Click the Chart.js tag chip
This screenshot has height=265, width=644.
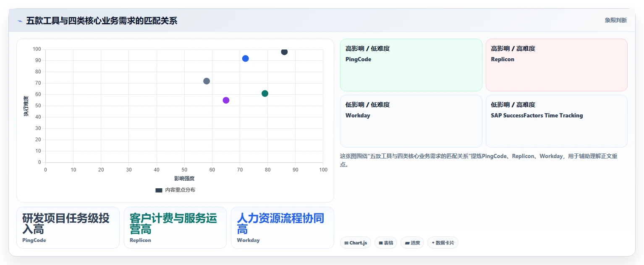(x=356, y=243)
